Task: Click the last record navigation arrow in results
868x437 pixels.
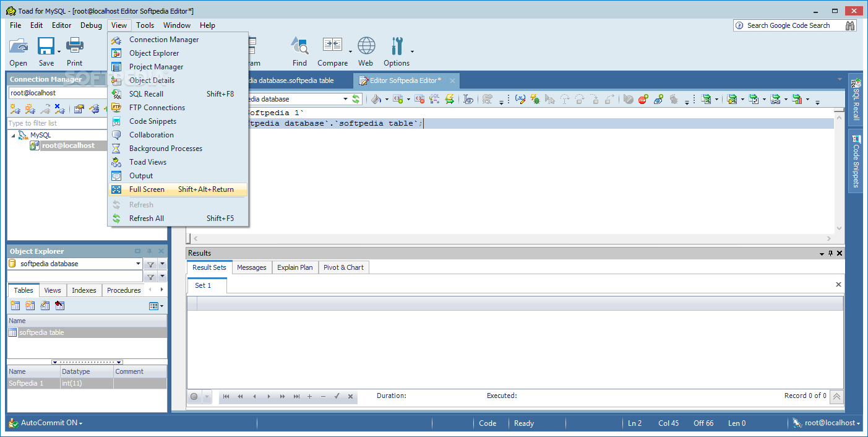Action: (296, 396)
